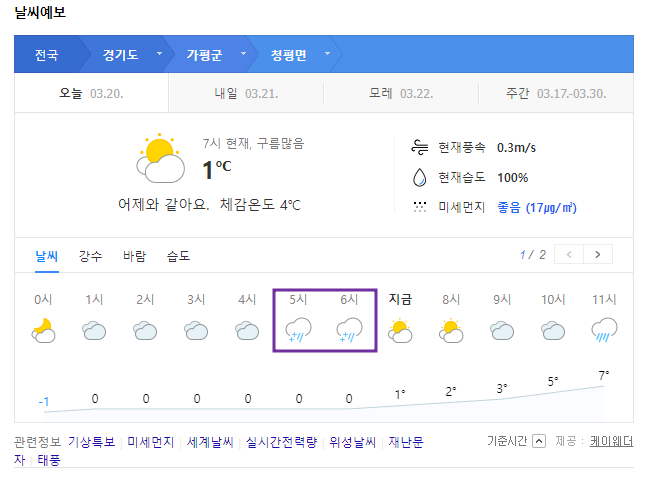Viewport: 645px width, 477px height.
Task: Click the 0시 moon and cloud icon
Action: [43, 331]
